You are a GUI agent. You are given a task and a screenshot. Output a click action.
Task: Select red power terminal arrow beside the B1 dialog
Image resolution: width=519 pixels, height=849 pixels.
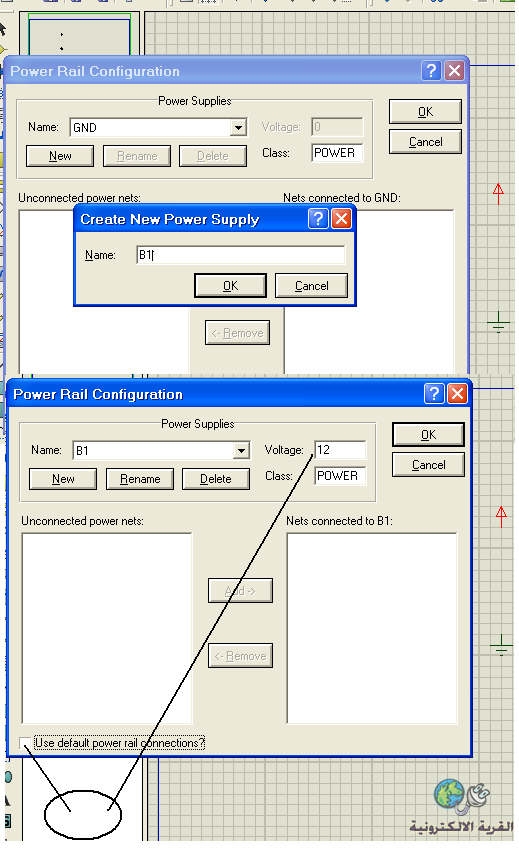tap(501, 517)
